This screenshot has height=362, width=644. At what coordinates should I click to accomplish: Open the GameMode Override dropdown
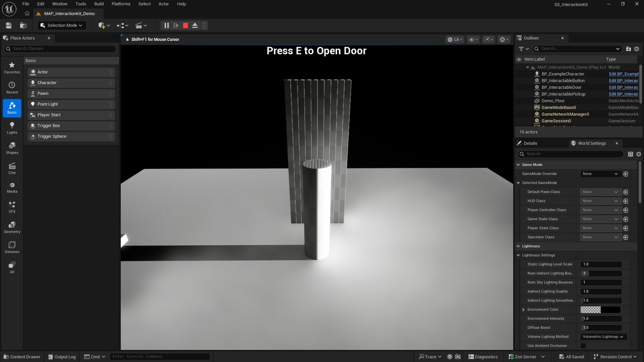(x=600, y=174)
